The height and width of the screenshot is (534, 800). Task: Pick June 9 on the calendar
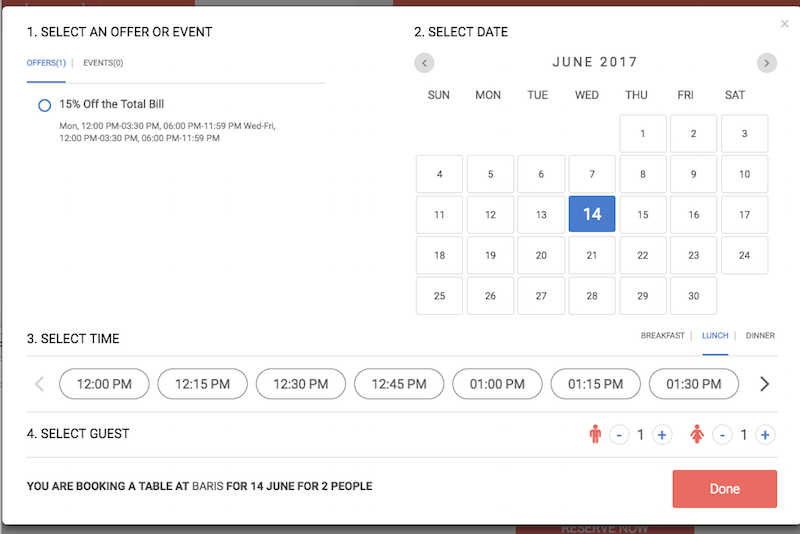click(x=693, y=174)
